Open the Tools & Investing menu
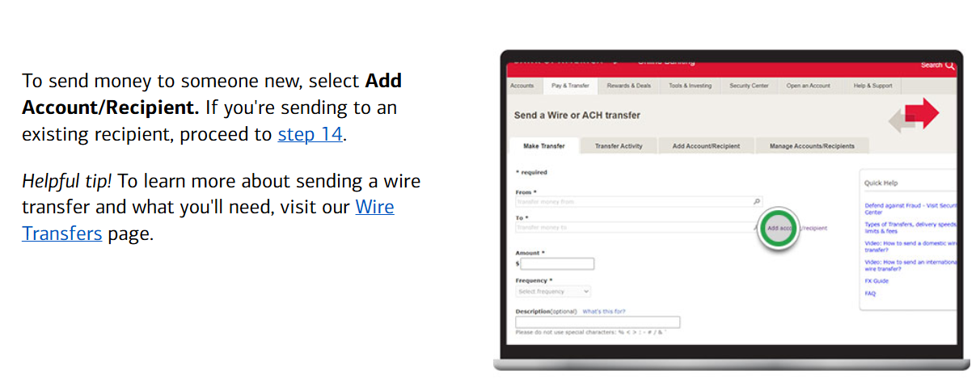This screenshot has width=980, height=383. point(690,86)
